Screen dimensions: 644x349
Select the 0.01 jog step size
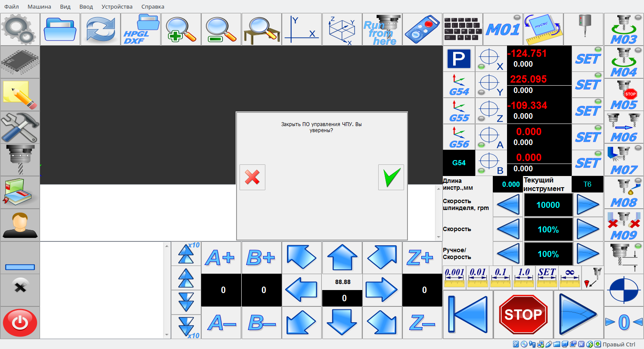point(477,278)
